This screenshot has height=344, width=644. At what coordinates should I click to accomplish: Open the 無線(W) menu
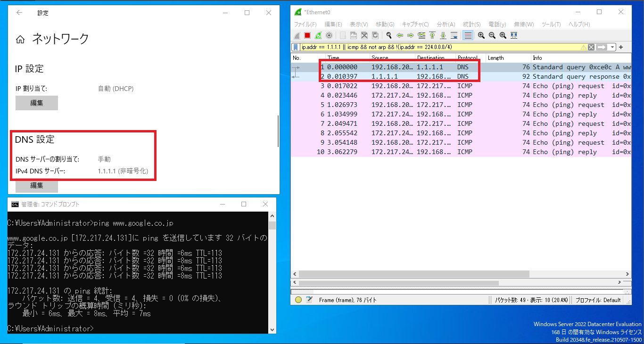[x=523, y=25]
